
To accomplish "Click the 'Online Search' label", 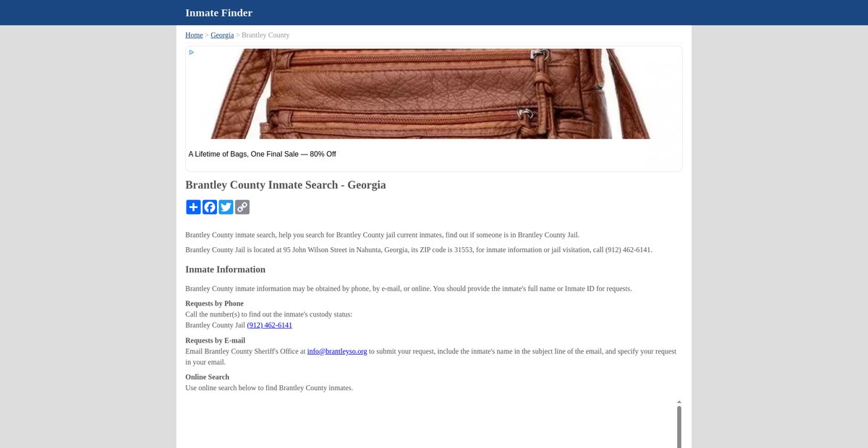I will coord(207,377).
